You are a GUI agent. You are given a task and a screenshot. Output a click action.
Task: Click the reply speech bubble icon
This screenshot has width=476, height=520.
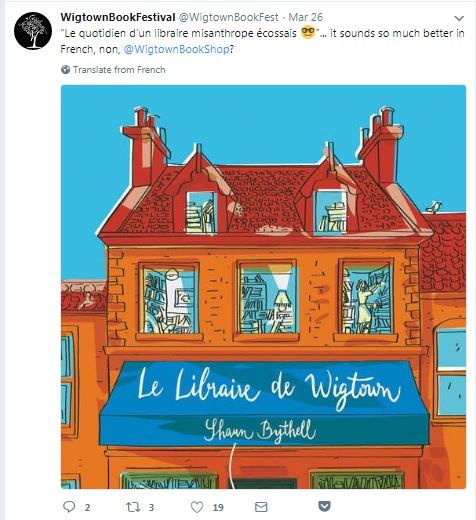(x=69, y=507)
